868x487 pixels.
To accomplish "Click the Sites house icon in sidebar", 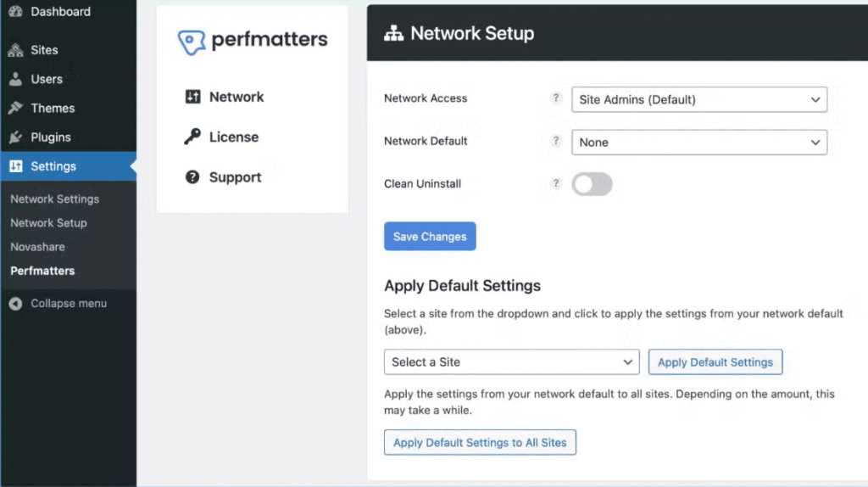I will (x=15, y=50).
